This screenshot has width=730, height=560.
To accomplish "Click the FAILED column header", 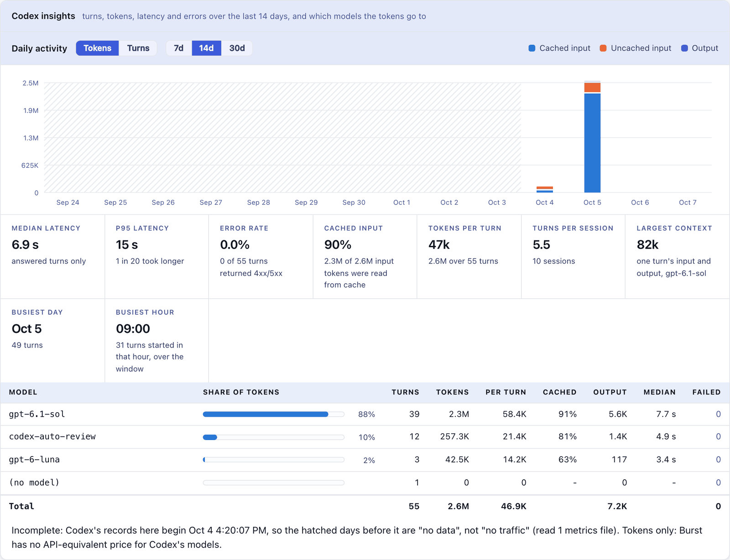I will click(x=706, y=392).
